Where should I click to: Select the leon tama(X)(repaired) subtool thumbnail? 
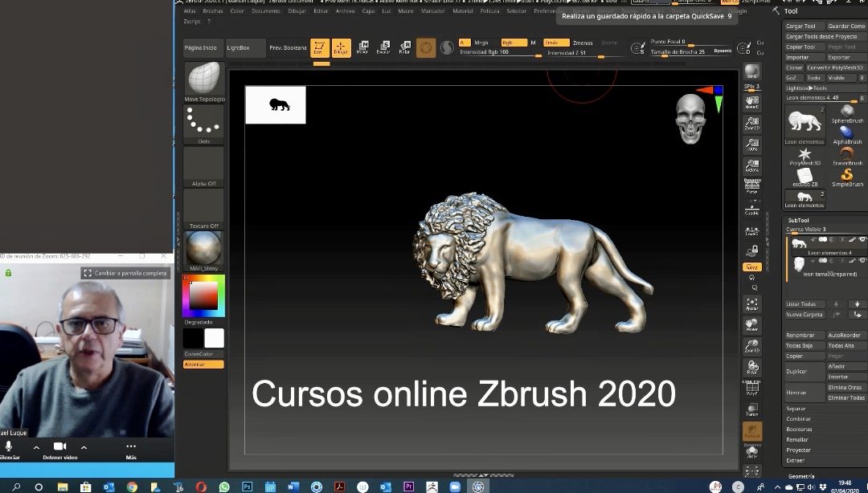pyautogui.click(x=798, y=265)
